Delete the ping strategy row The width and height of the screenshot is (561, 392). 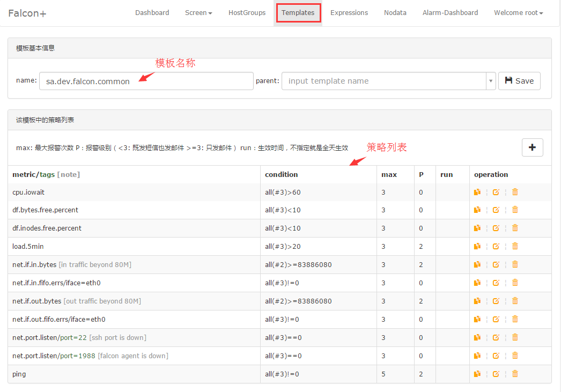515,374
